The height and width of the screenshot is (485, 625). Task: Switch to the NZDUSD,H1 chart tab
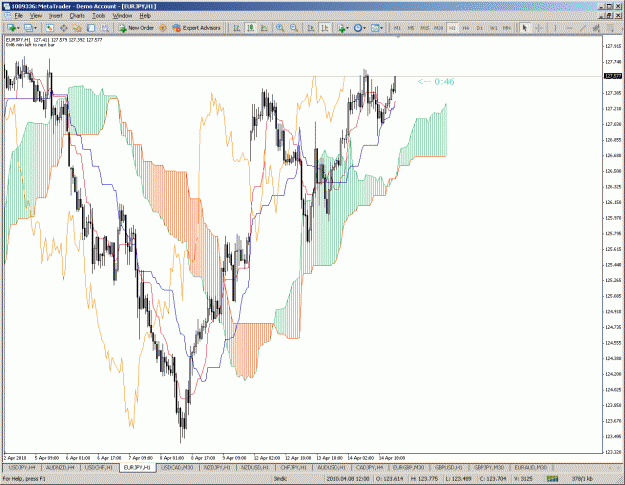[x=255, y=467]
